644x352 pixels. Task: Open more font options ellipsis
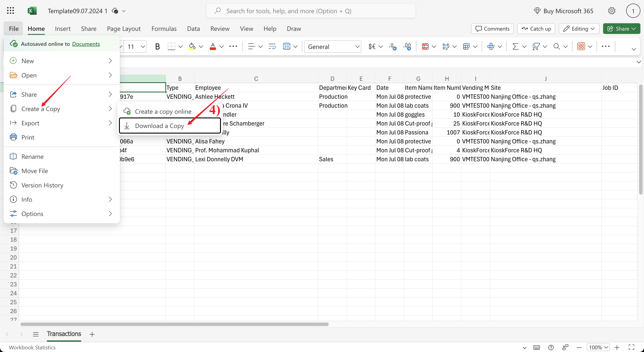(x=233, y=46)
